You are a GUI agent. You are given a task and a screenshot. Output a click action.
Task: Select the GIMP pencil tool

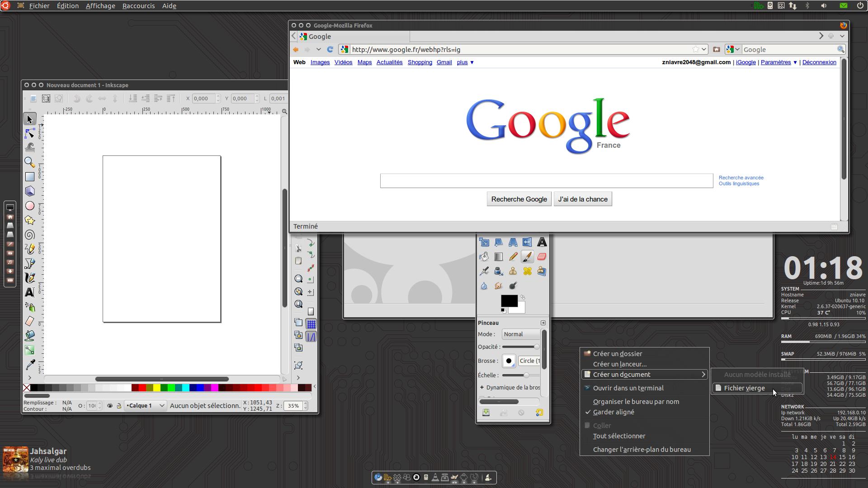click(513, 257)
